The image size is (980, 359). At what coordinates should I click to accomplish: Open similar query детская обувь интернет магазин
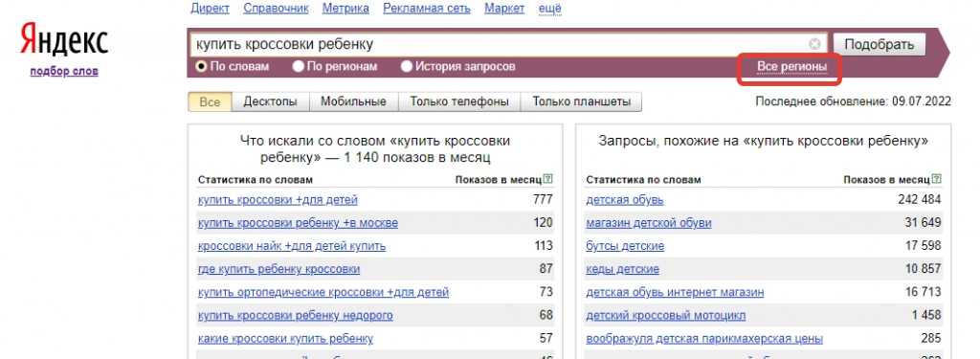pyautogui.click(x=675, y=292)
